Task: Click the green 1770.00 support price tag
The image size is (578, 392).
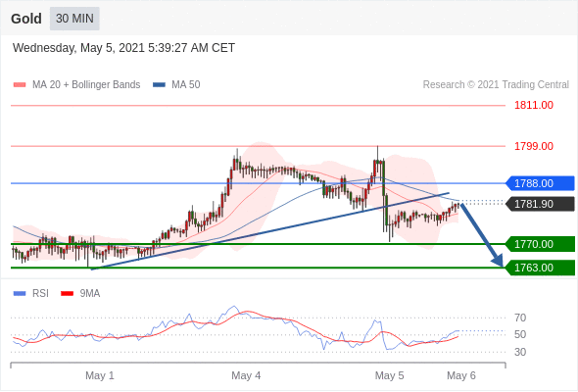Action: click(541, 244)
